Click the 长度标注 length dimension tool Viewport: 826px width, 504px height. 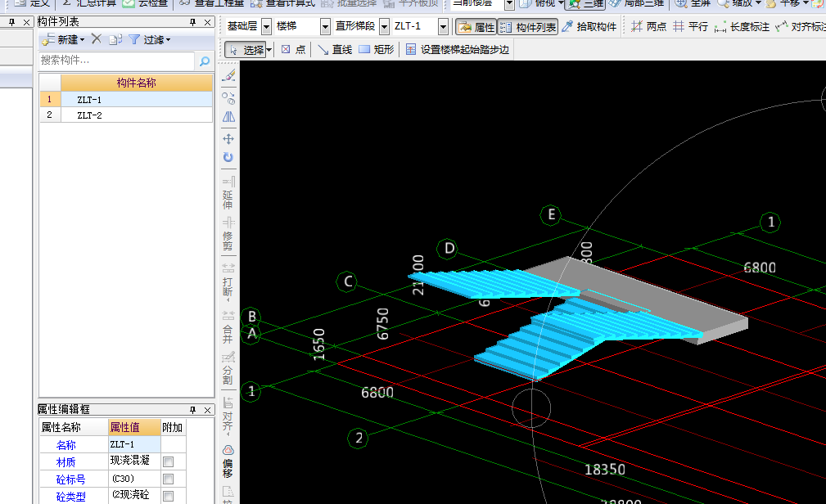coord(742,26)
